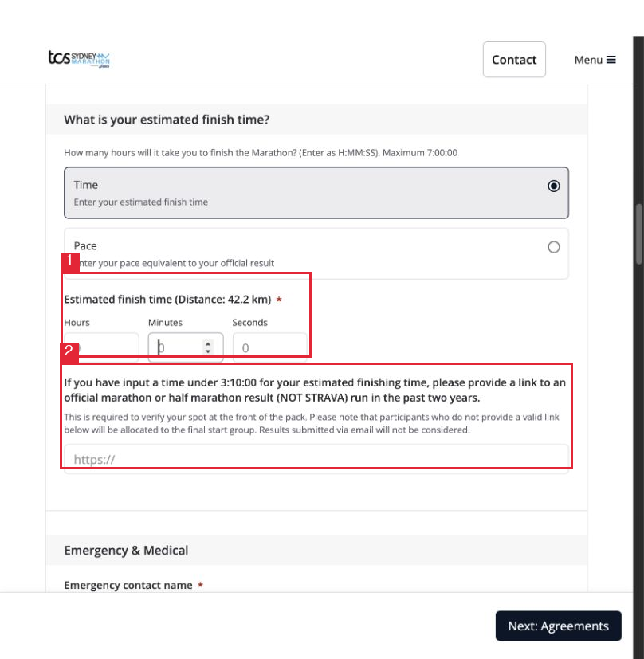Image resolution: width=644 pixels, height=659 pixels.
Task: Click the page vertical scrollbar thumb
Action: 638,234
